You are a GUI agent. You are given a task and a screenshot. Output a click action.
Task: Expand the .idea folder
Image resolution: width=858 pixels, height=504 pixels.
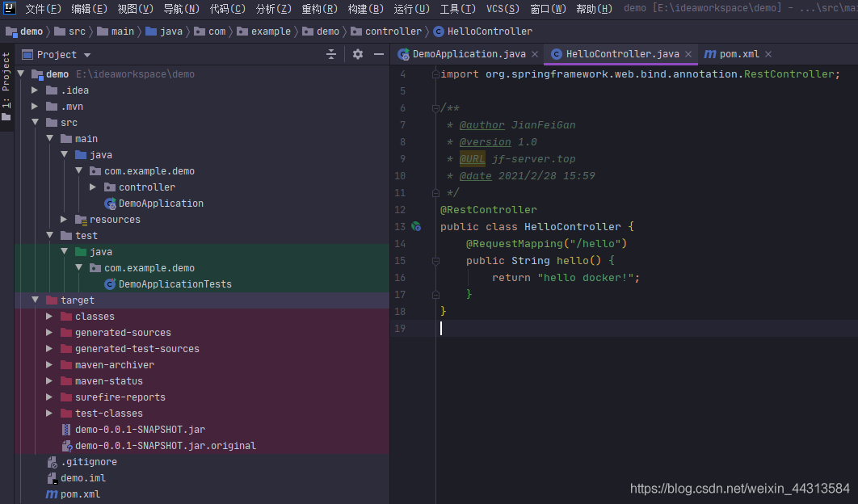pyautogui.click(x=35, y=90)
